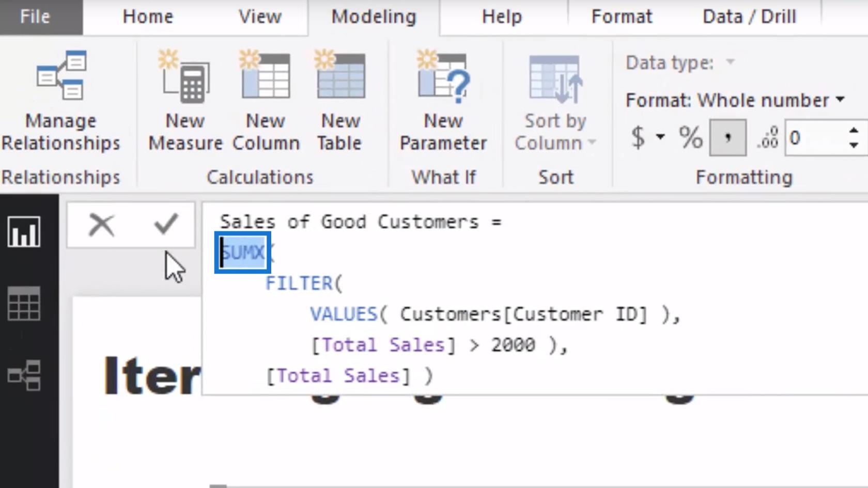The height and width of the screenshot is (488, 868).
Task: Apply currency format with dollar icon
Action: tap(639, 137)
